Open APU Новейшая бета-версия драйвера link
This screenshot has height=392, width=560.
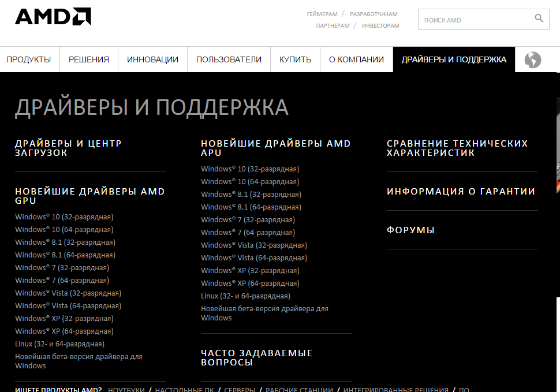point(264,313)
